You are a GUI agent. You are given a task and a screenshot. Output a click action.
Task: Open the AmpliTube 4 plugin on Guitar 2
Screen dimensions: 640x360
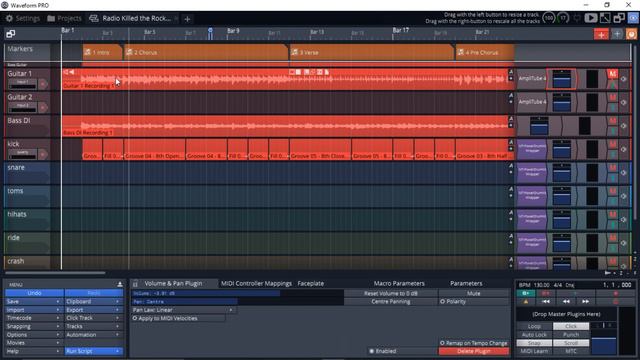532,102
